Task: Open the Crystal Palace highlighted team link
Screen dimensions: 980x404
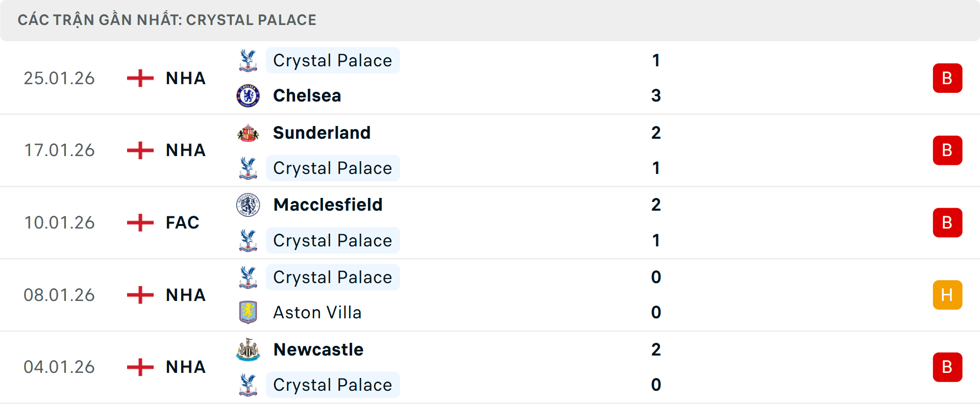Action: click(x=333, y=60)
